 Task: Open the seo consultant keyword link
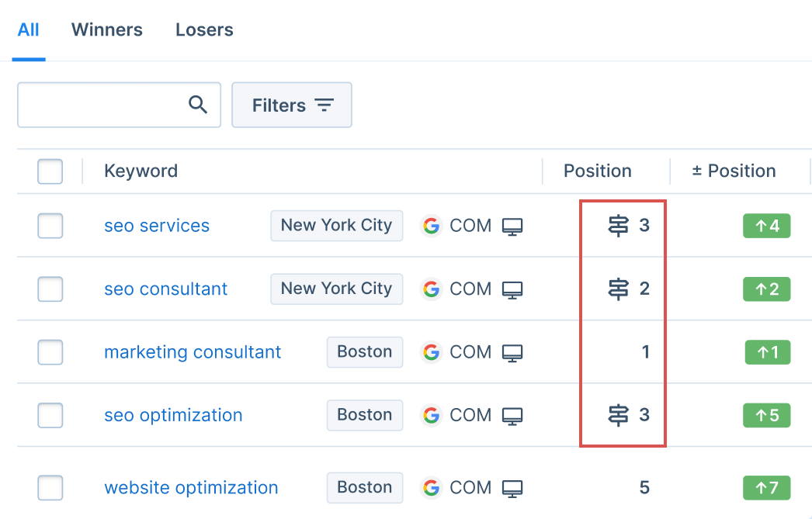tap(165, 289)
